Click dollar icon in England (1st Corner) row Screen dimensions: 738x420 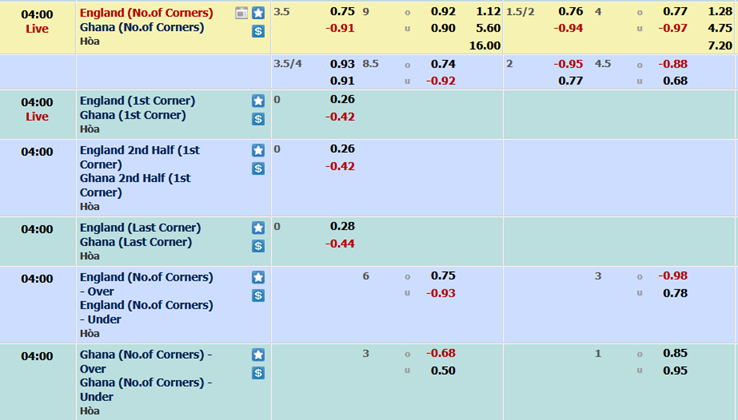pyautogui.click(x=258, y=119)
